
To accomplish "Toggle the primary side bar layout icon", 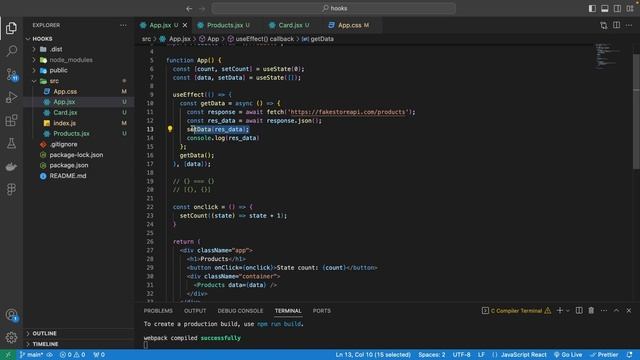I will 592,9.
